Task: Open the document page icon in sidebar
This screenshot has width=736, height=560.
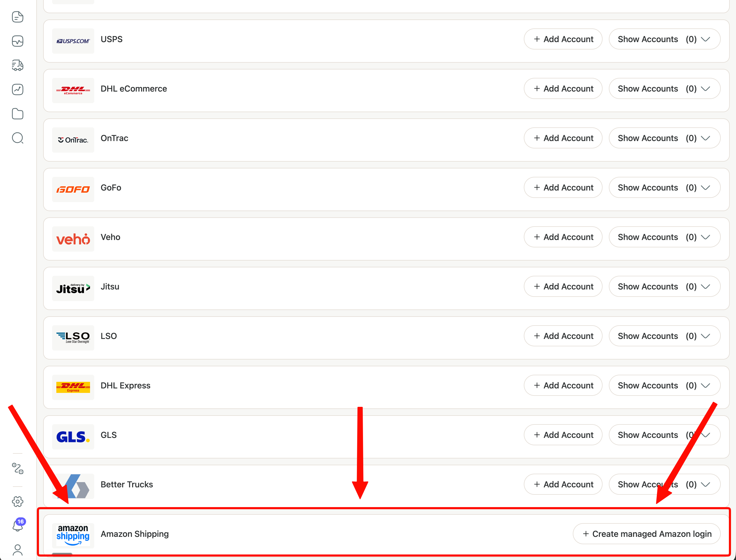Action: pos(18,17)
